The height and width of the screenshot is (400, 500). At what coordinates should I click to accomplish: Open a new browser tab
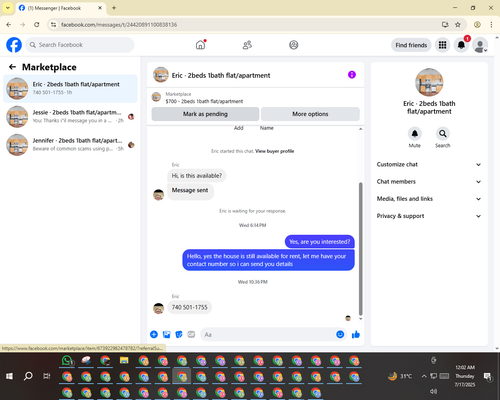click(114, 8)
